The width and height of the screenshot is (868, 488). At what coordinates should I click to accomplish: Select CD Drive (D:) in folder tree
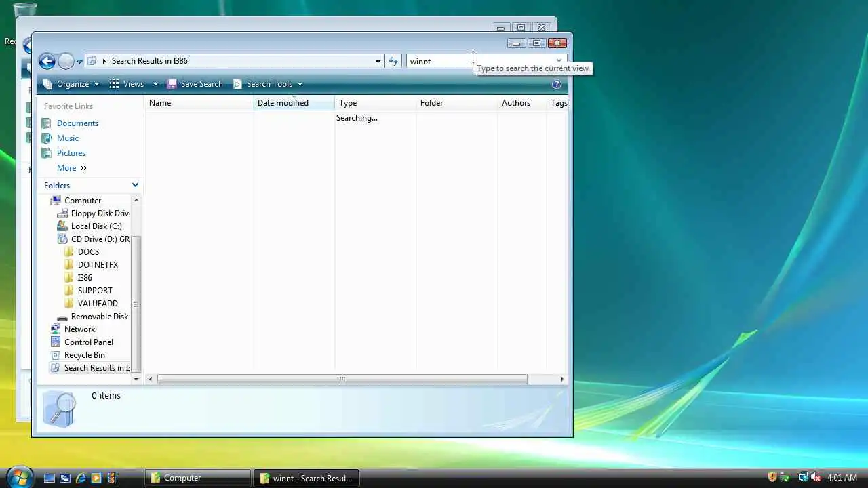(x=100, y=239)
